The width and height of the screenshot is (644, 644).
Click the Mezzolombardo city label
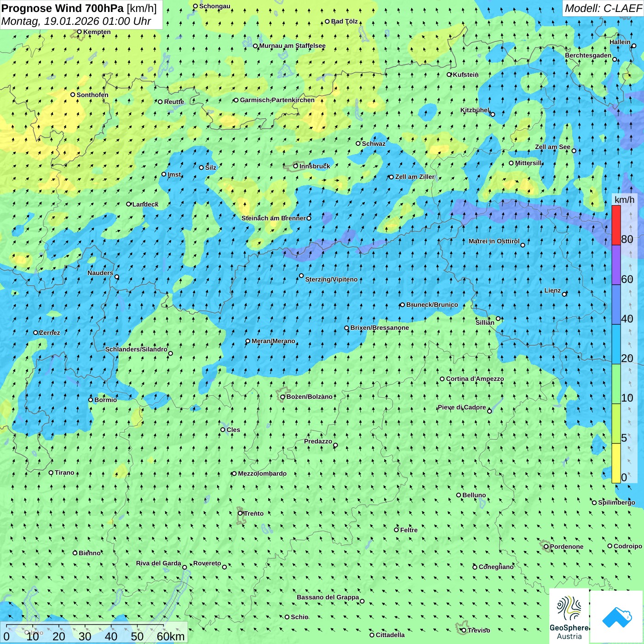coord(262,473)
